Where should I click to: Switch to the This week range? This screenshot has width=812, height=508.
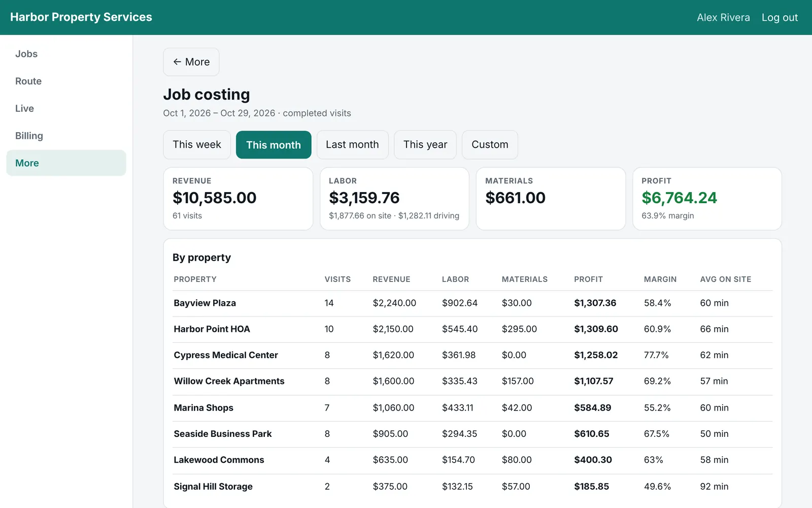197,145
